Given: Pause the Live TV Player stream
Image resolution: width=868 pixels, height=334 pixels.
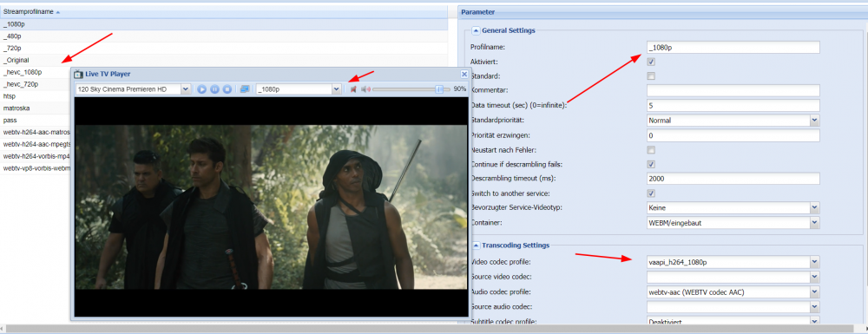Looking at the screenshot, I should (214, 89).
